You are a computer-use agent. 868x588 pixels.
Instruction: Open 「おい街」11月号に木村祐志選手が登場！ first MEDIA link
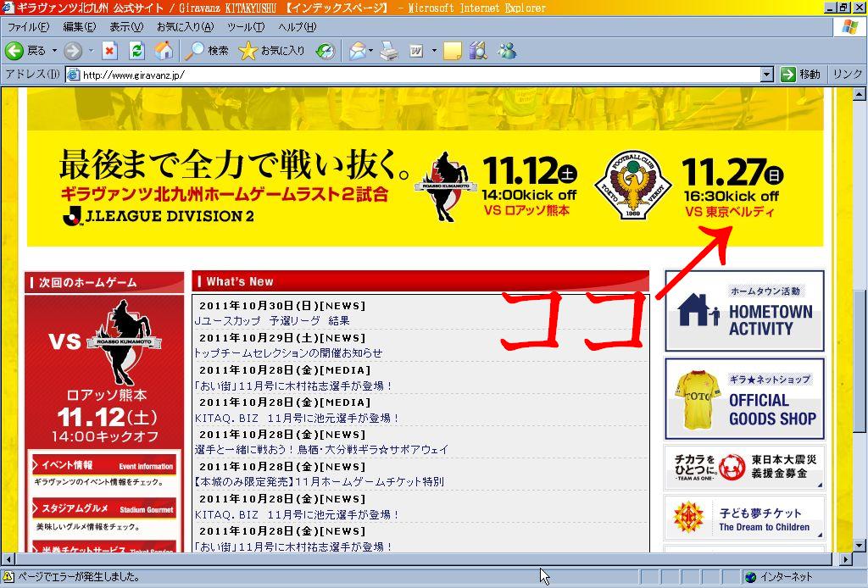pyautogui.click(x=293, y=386)
